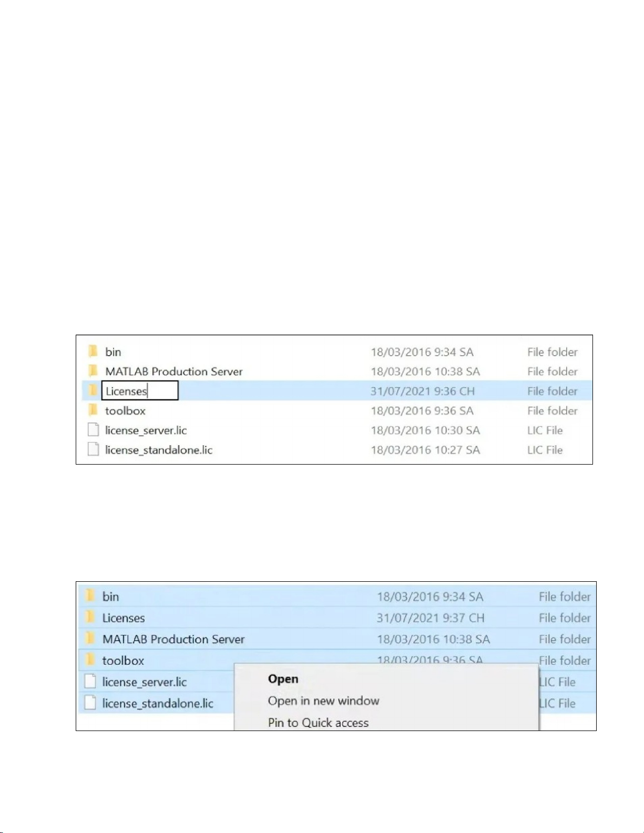Choose 'Pin to Quick access' in the context menu
This screenshot has width=644, height=833.
(x=318, y=723)
